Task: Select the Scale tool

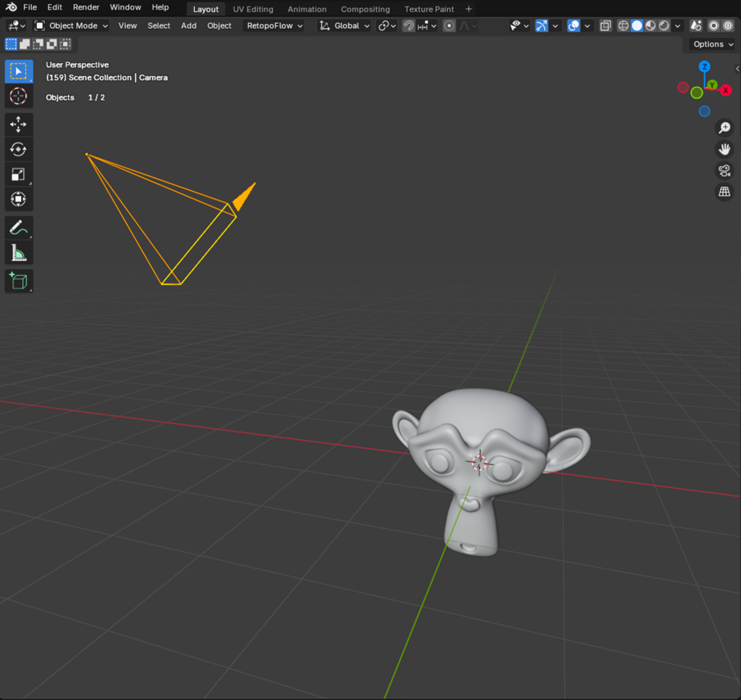Action: [18, 175]
